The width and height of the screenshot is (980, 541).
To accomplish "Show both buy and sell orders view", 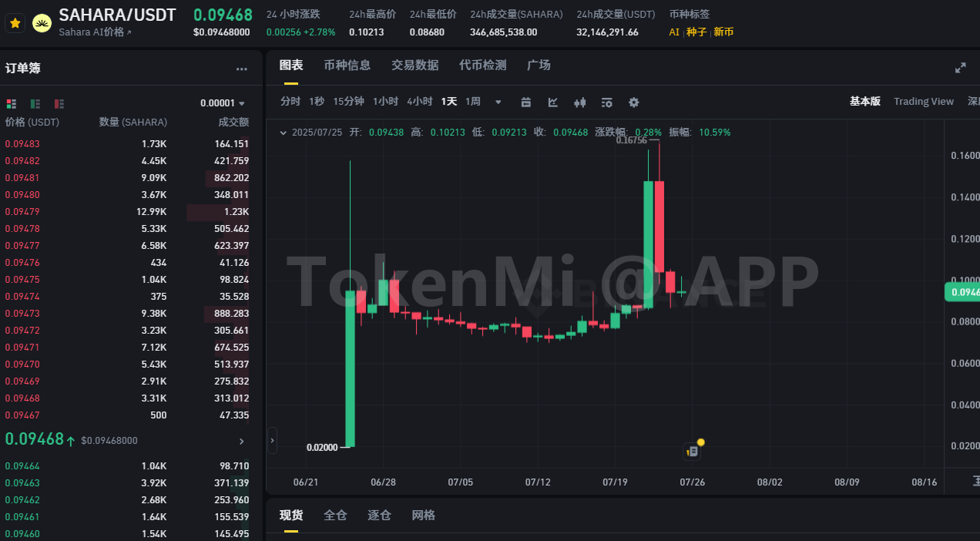I will pos(12,103).
